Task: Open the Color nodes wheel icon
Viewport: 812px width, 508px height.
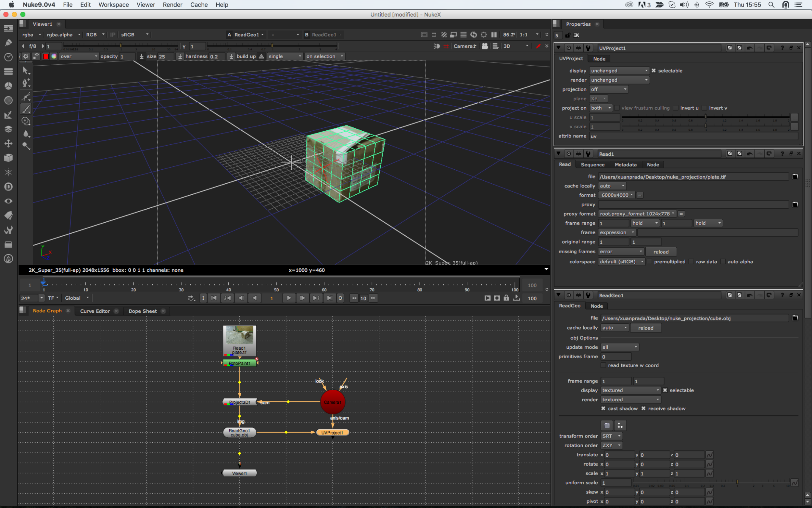Action: [8, 86]
